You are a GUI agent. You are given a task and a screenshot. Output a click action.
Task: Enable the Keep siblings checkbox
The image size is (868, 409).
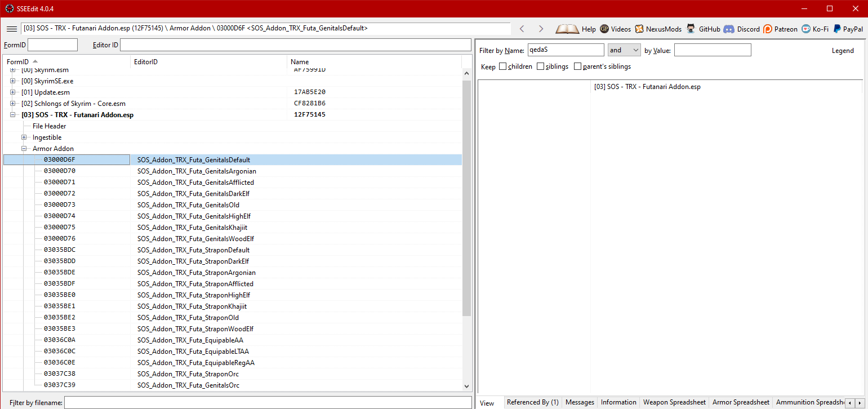[x=540, y=66]
